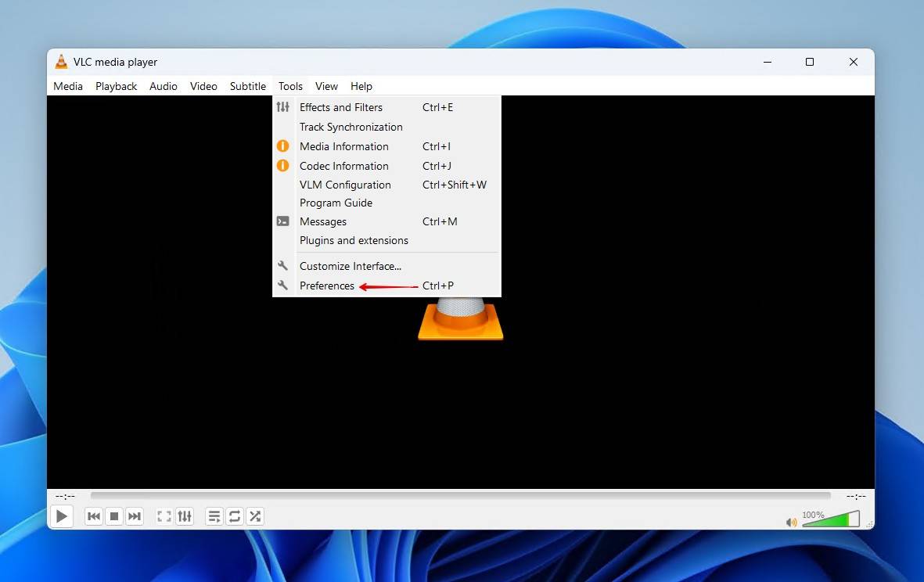
Task: Open the Audio menu
Action: (x=164, y=86)
